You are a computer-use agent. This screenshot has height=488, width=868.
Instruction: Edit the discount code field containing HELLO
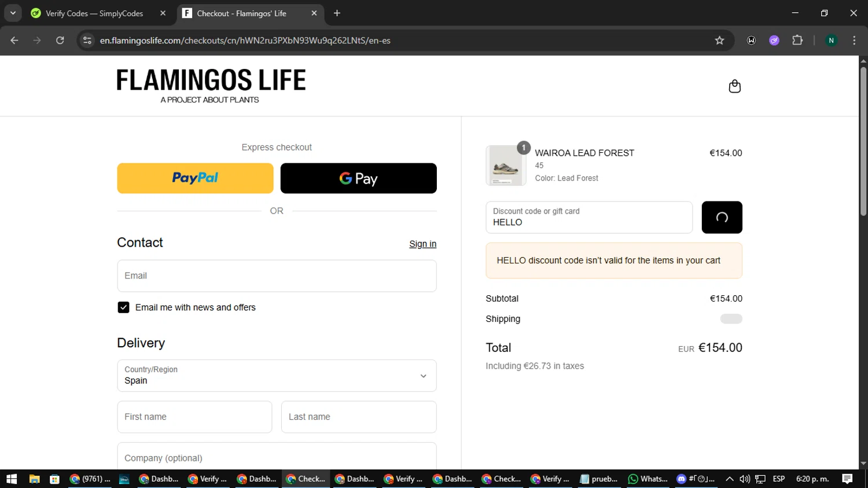(x=589, y=218)
